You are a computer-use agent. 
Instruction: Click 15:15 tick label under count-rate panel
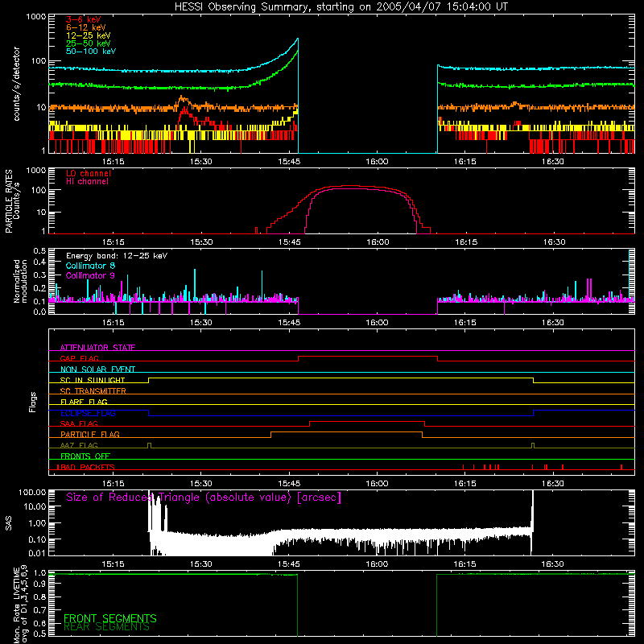(114, 162)
